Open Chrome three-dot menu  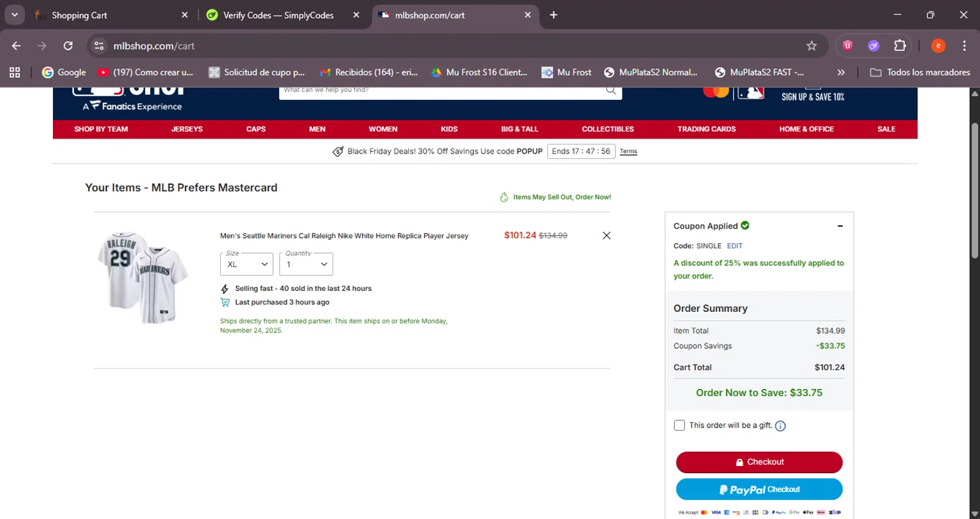click(x=964, y=46)
